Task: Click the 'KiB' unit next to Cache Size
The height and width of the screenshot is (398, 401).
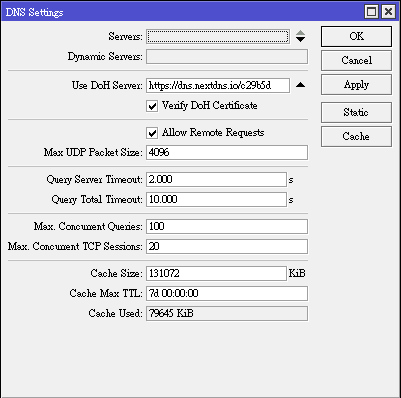Action: click(x=297, y=273)
